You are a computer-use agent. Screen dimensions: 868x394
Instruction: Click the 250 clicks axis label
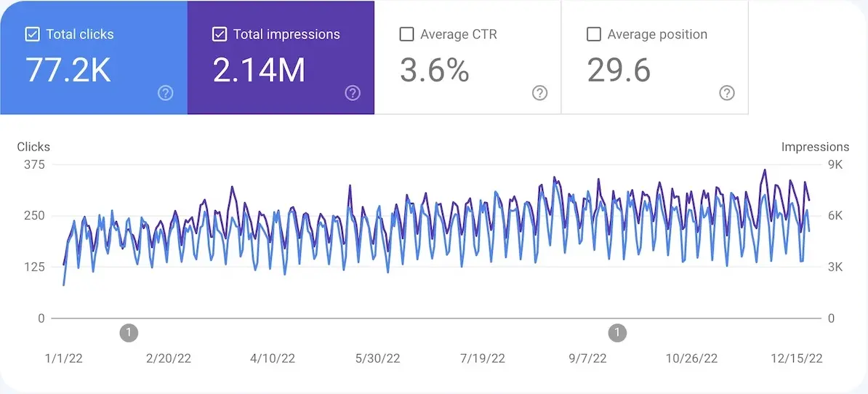click(x=33, y=216)
